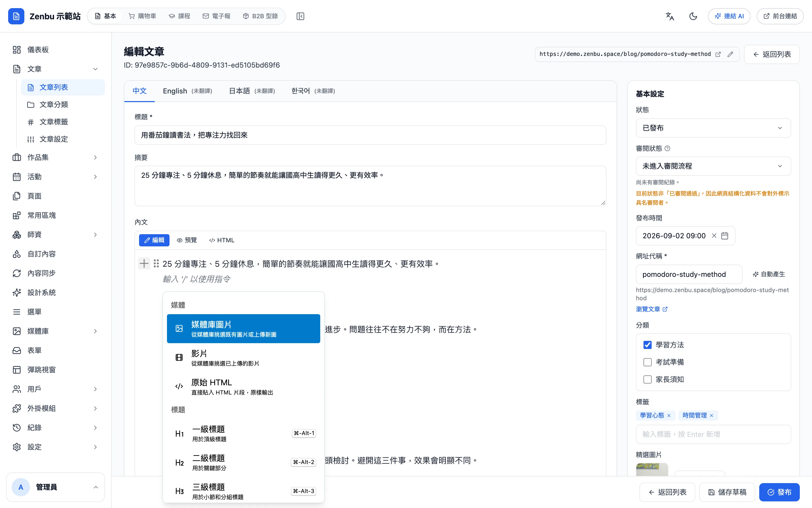Toggle dark mode moon icon
Viewport: 812px width, 508px height.
coord(693,16)
